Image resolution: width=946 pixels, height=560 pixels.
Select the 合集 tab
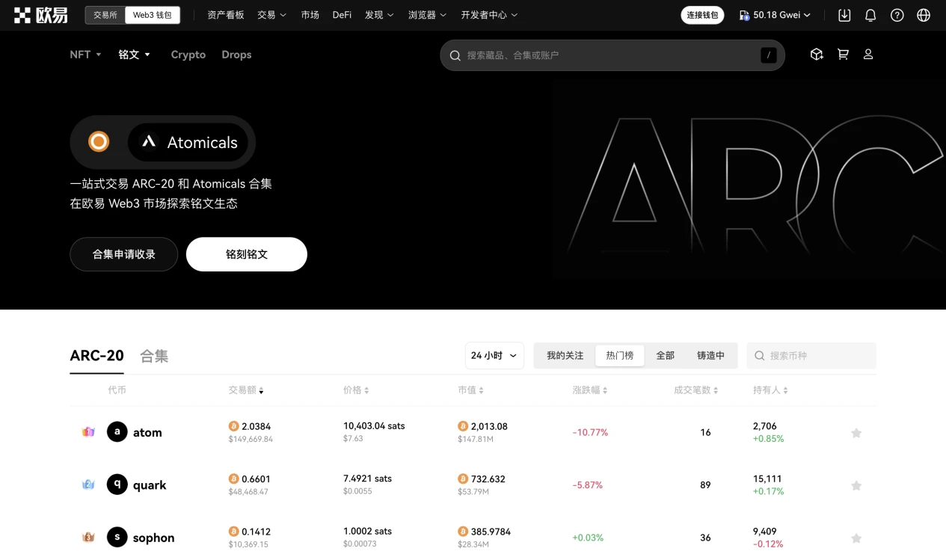point(154,356)
